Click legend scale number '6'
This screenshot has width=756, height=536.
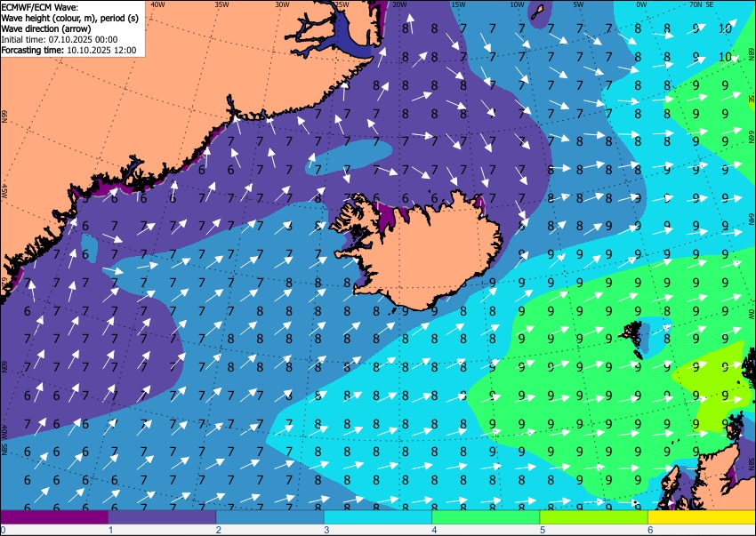tap(650, 530)
